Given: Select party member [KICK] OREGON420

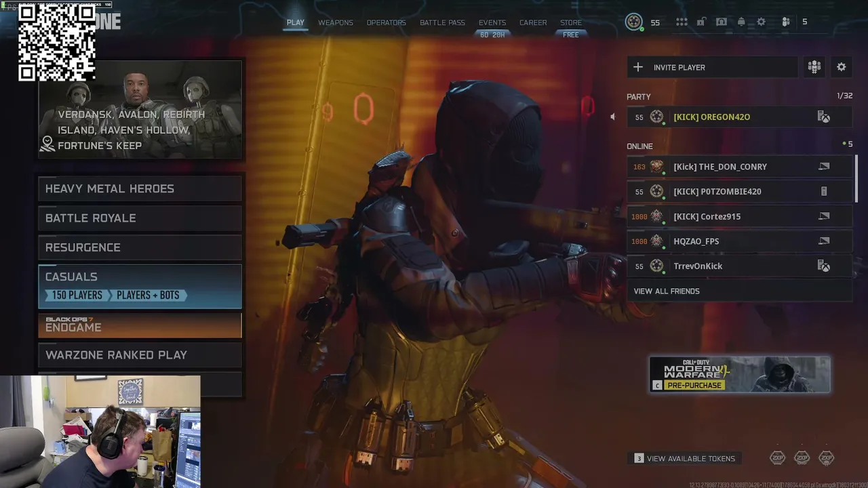Looking at the screenshot, I should [739, 117].
